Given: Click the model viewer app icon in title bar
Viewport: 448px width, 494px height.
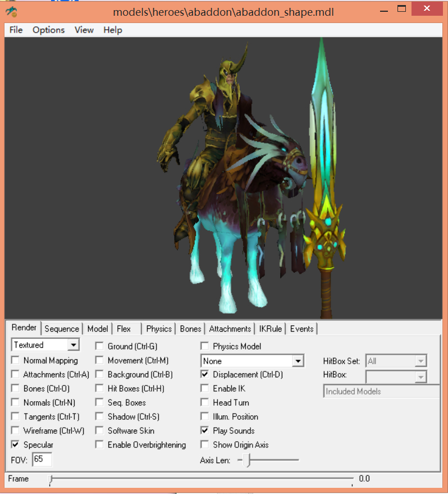Looking at the screenshot, I should (x=11, y=12).
